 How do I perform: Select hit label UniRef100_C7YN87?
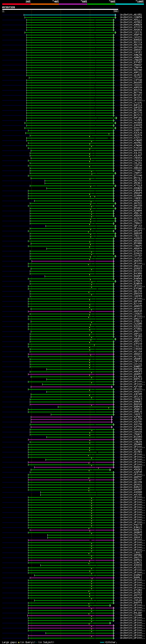point(131,170)
